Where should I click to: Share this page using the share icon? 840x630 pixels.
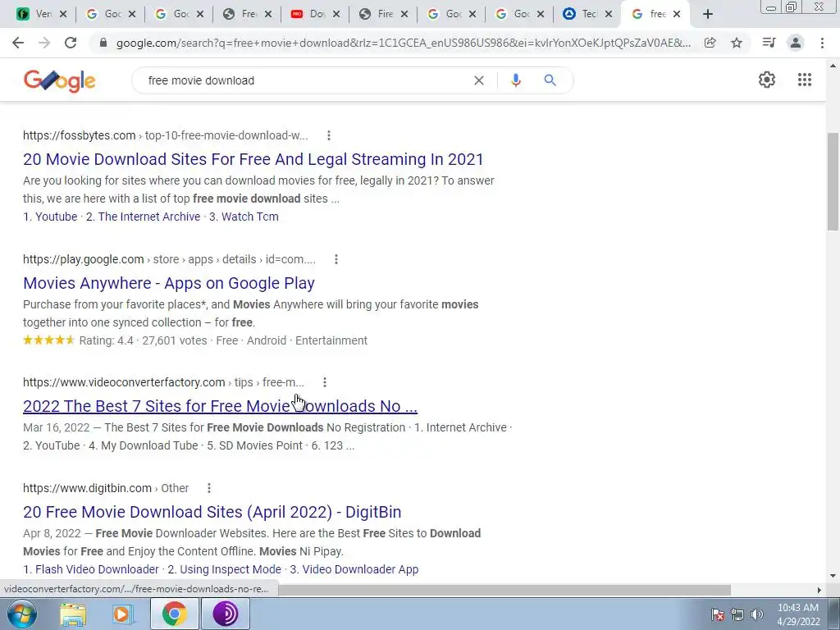pyautogui.click(x=710, y=43)
